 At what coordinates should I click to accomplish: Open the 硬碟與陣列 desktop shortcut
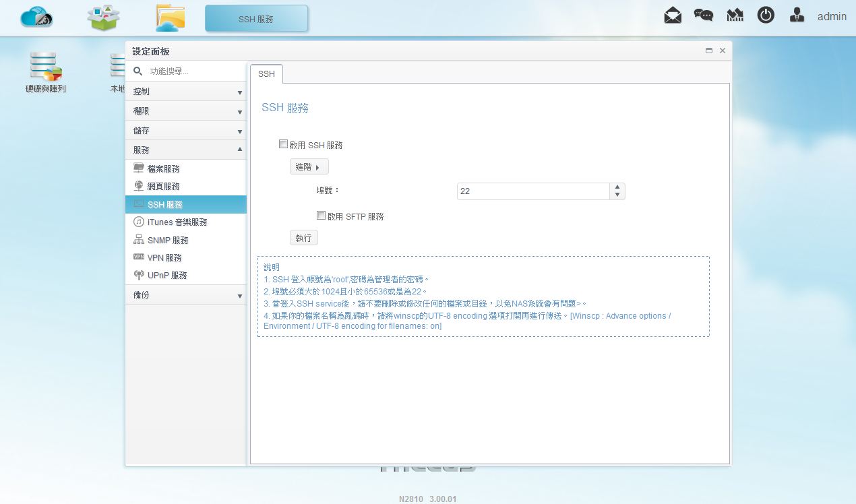46,73
